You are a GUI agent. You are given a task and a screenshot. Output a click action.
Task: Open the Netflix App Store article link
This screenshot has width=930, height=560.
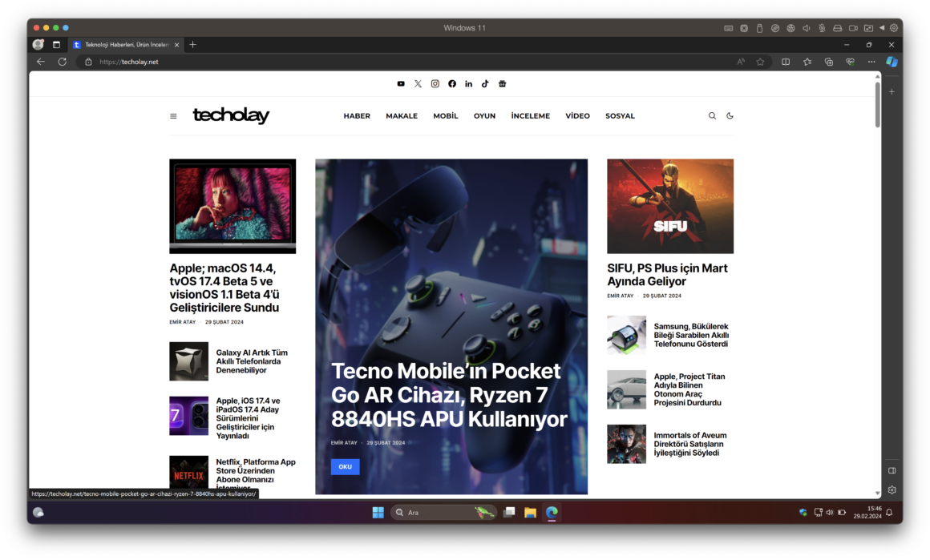(256, 473)
